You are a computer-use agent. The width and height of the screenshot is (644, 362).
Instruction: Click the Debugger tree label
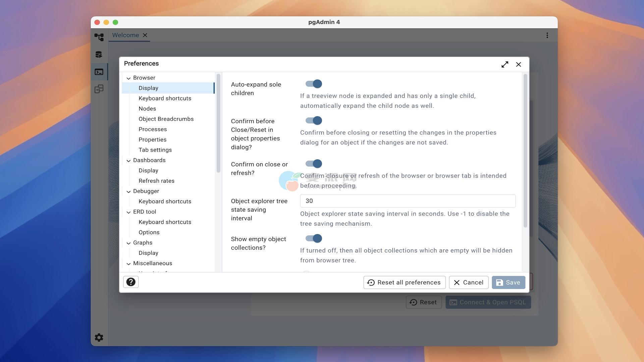coord(146,191)
